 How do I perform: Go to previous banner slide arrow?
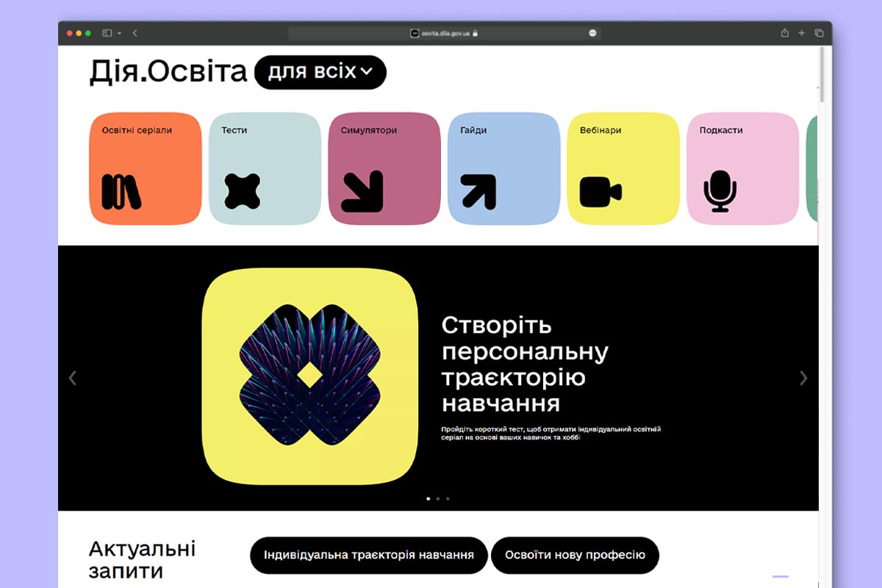(72, 378)
